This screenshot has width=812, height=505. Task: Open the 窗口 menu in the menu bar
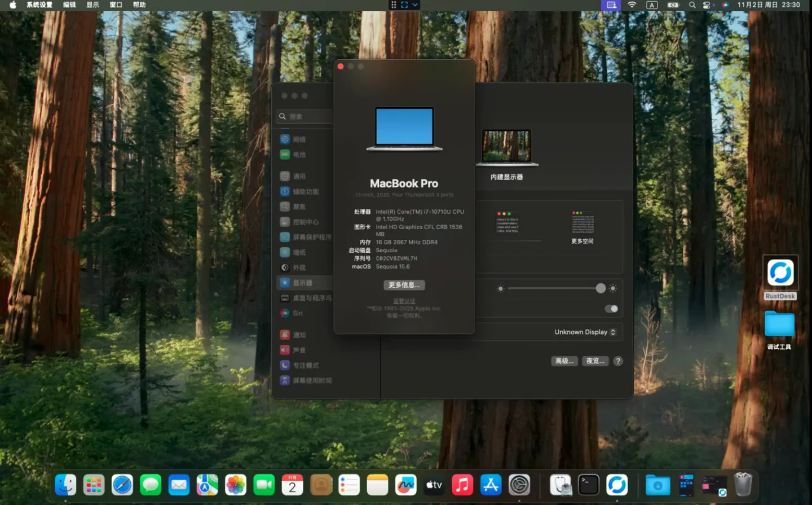click(x=115, y=5)
